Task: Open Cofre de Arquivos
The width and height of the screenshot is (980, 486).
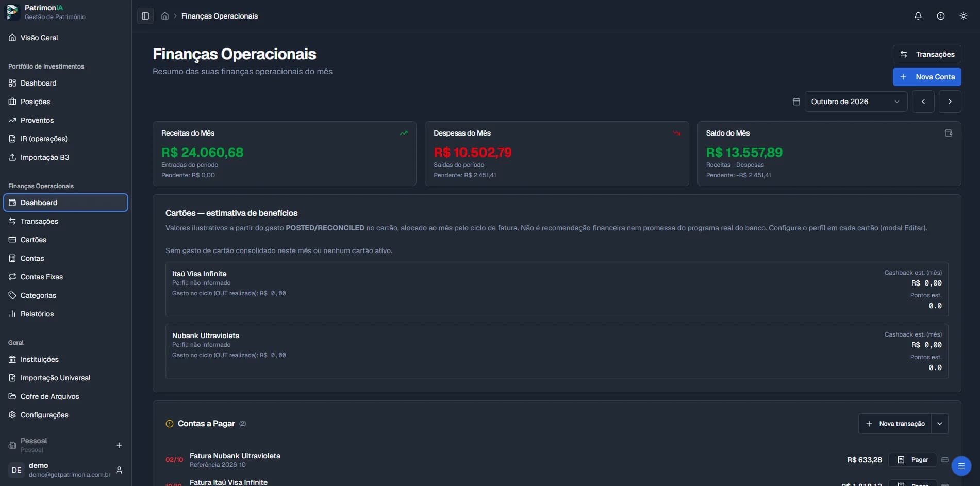Action: pyautogui.click(x=65, y=396)
